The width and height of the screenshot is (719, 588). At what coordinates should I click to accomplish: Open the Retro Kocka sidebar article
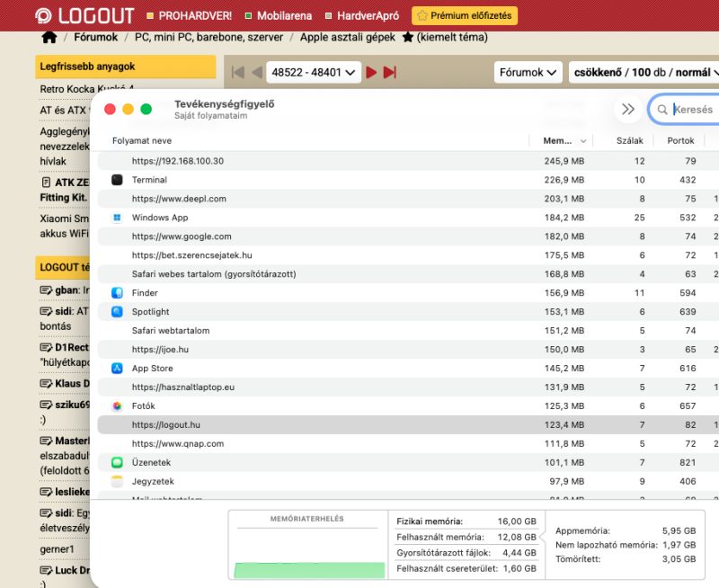tap(86, 88)
